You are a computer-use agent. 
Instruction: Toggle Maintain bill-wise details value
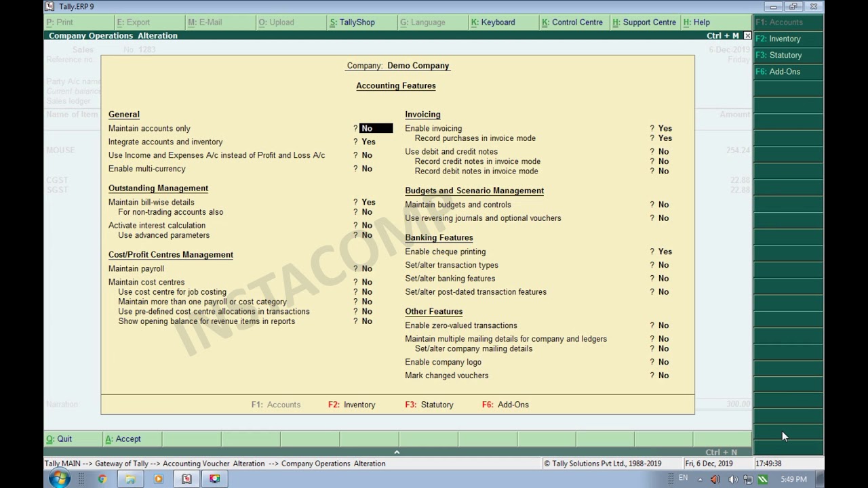point(368,202)
